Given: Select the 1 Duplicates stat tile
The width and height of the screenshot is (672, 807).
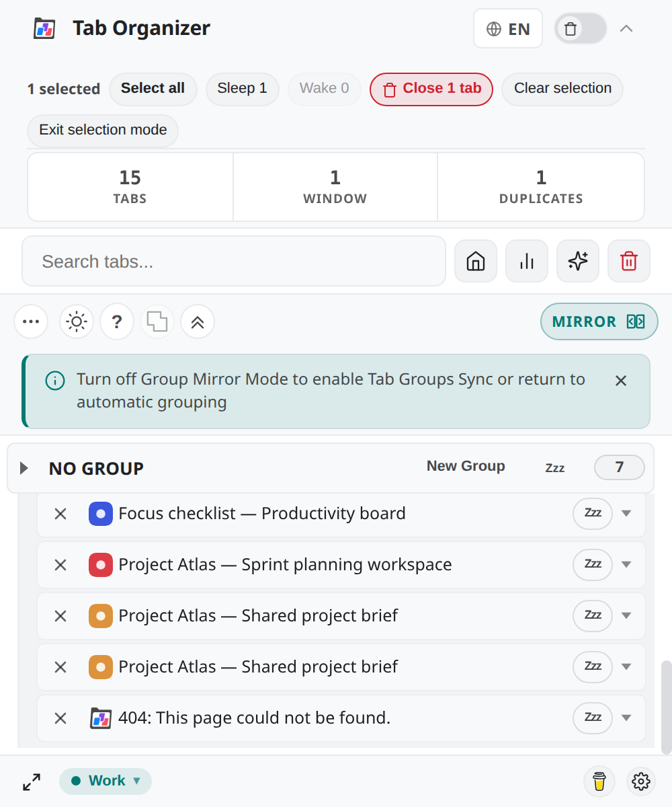Looking at the screenshot, I should [x=541, y=187].
